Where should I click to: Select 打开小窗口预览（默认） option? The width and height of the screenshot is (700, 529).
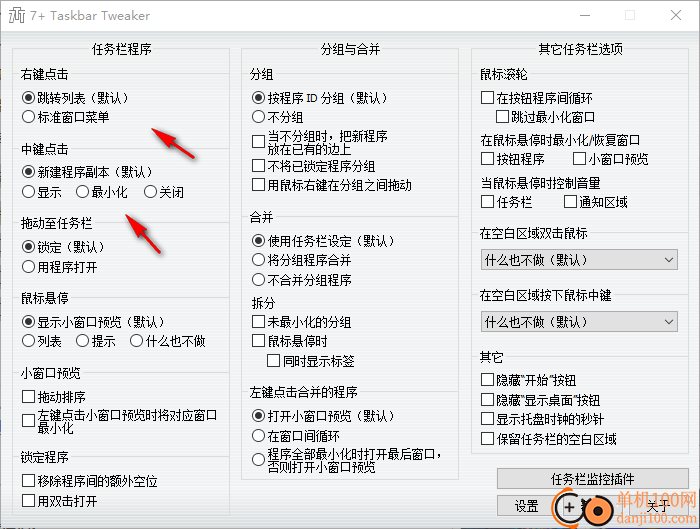coord(258,416)
